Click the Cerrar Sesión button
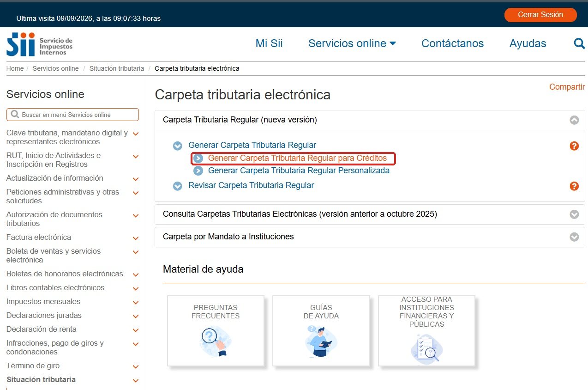Image resolution: width=588 pixels, height=390 pixels. [540, 15]
